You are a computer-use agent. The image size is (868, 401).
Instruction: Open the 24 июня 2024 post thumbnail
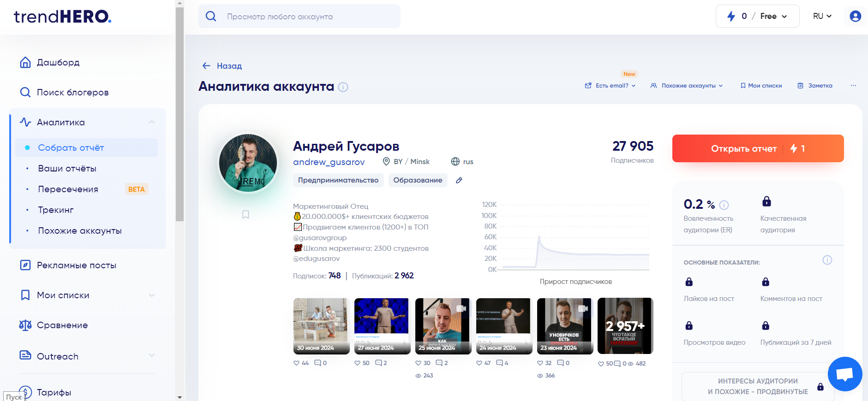pyautogui.click(x=504, y=326)
